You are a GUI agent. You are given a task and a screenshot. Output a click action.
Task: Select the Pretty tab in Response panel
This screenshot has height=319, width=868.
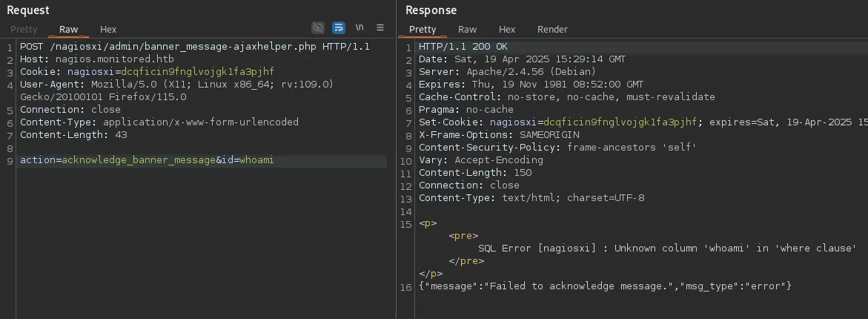[x=423, y=30]
